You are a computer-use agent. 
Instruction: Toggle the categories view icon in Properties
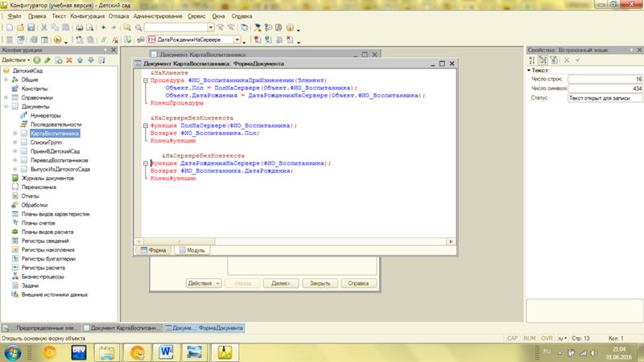point(543,60)
